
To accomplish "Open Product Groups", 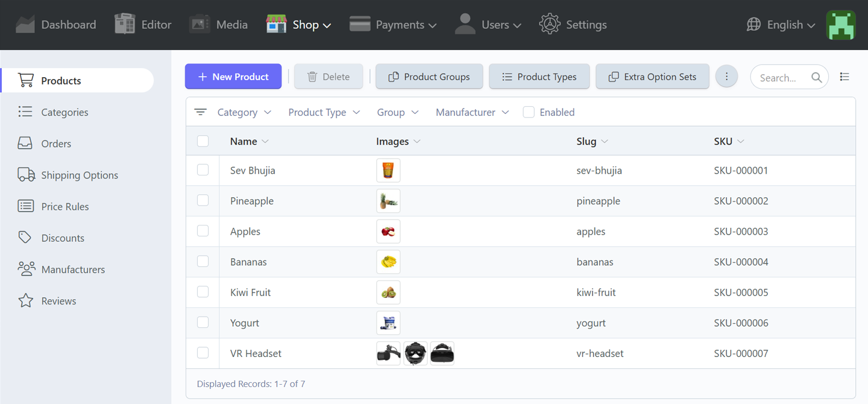I will pos(429,76).
